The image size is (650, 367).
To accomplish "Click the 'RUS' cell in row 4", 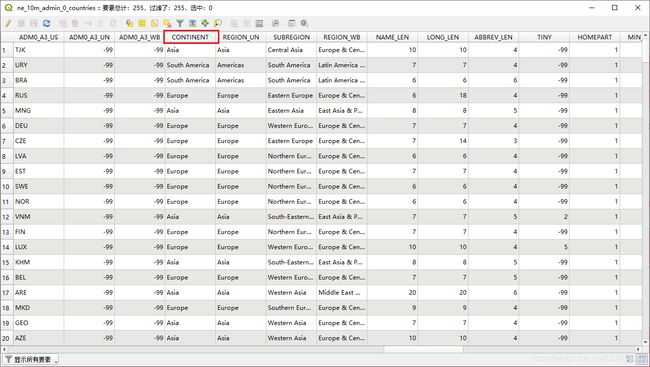I will pyautogui.click(x=39, y=95).
